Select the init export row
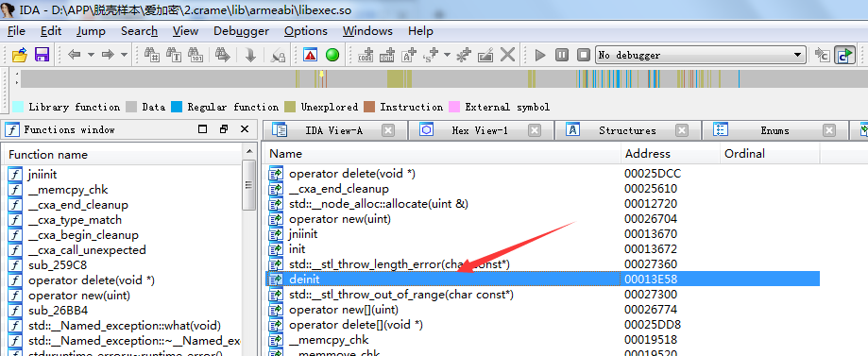Viewport: 868px width, 356px height. (542, 249)
